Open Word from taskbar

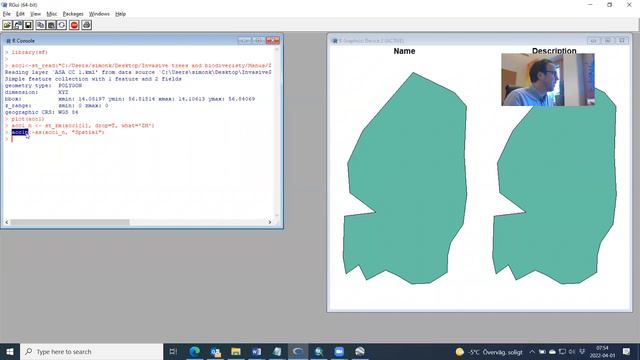[256, 351]
